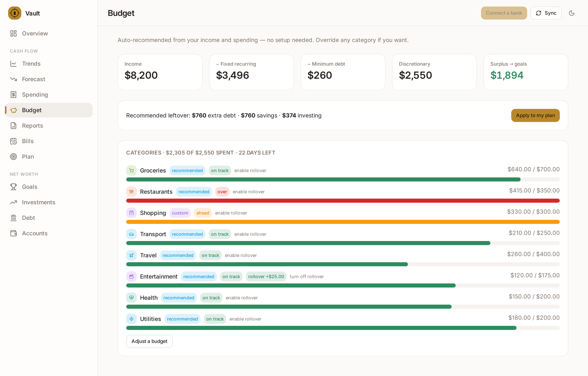Click the Debt bank building icon
The height and width of the screenshot is (376, 588).
pos(13,218)
